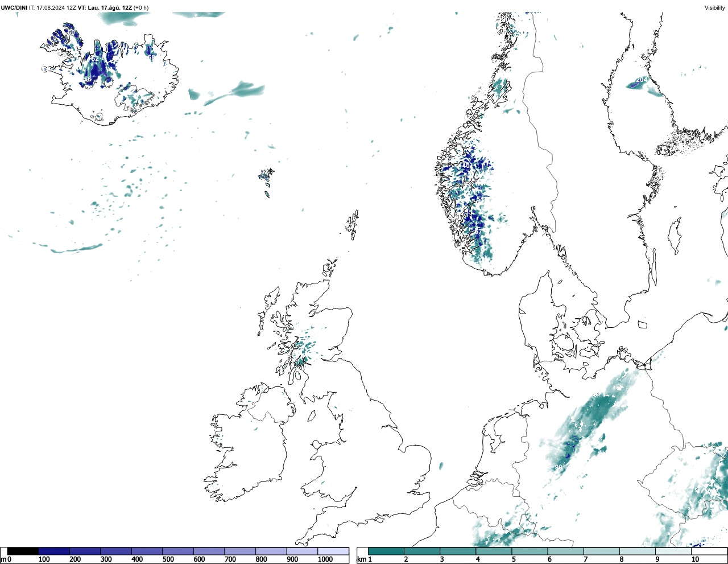Screen dimensions: 728x564
Task: Click the 5–6 km teal legend swatch
Action: tap(530, 551)
